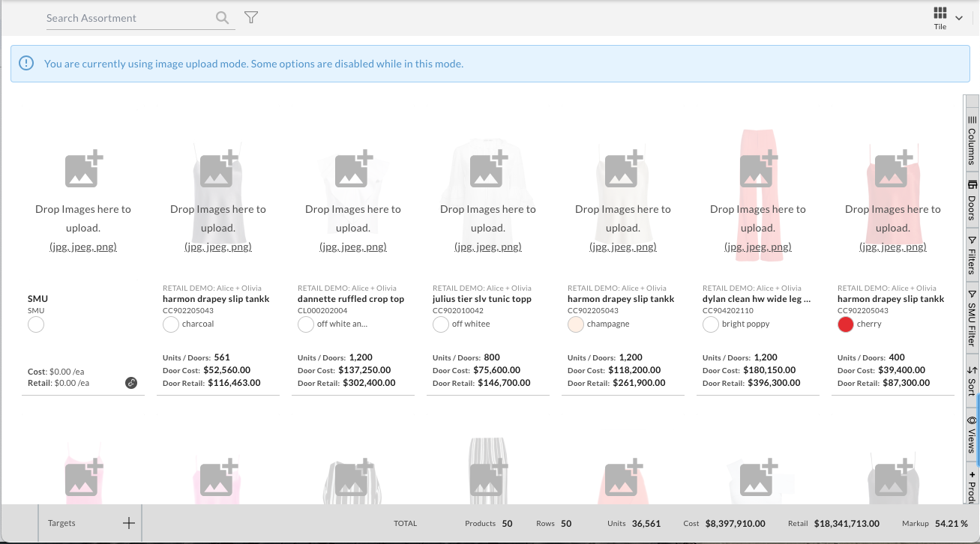Click dannette ruffled crop top title
980x544 pixels.
tap(351, 299)
